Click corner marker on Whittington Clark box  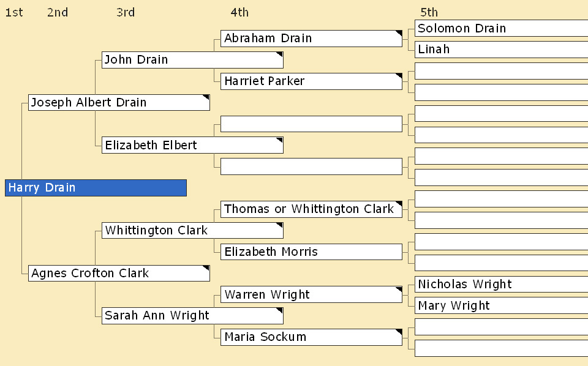tap(279, 225)
